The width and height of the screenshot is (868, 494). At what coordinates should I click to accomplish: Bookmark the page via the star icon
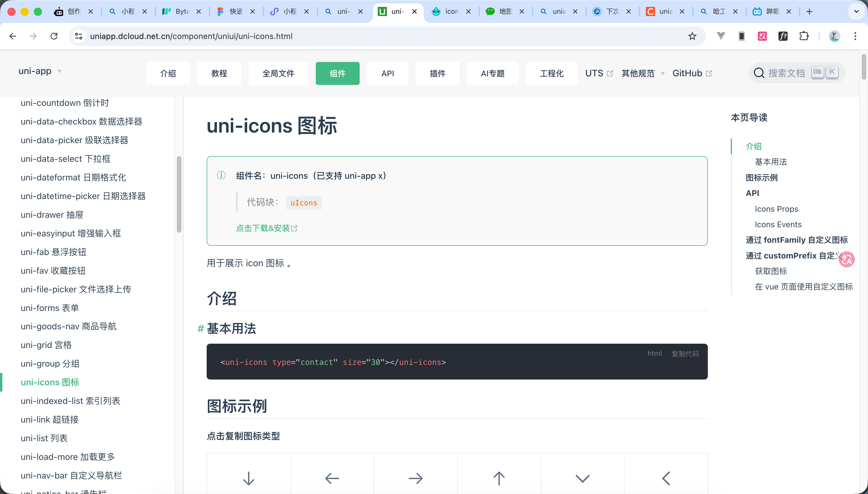[x=691, y=36]
